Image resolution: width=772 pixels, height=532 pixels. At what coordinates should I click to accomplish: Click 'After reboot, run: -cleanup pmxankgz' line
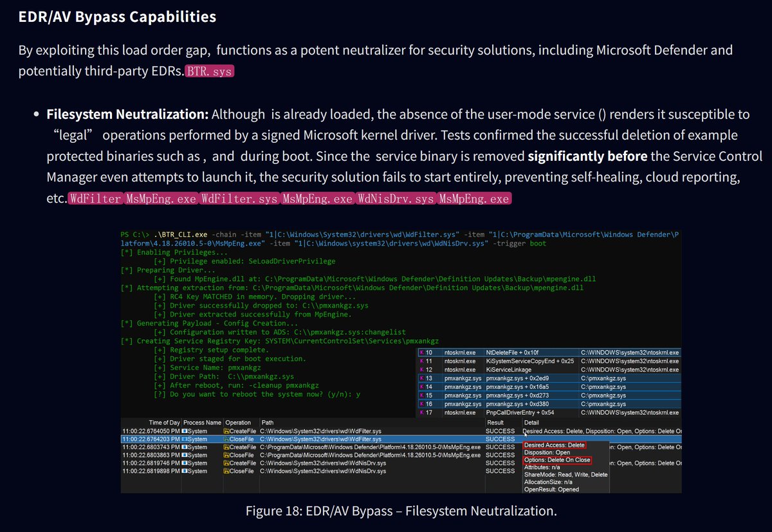click(236, 385)
